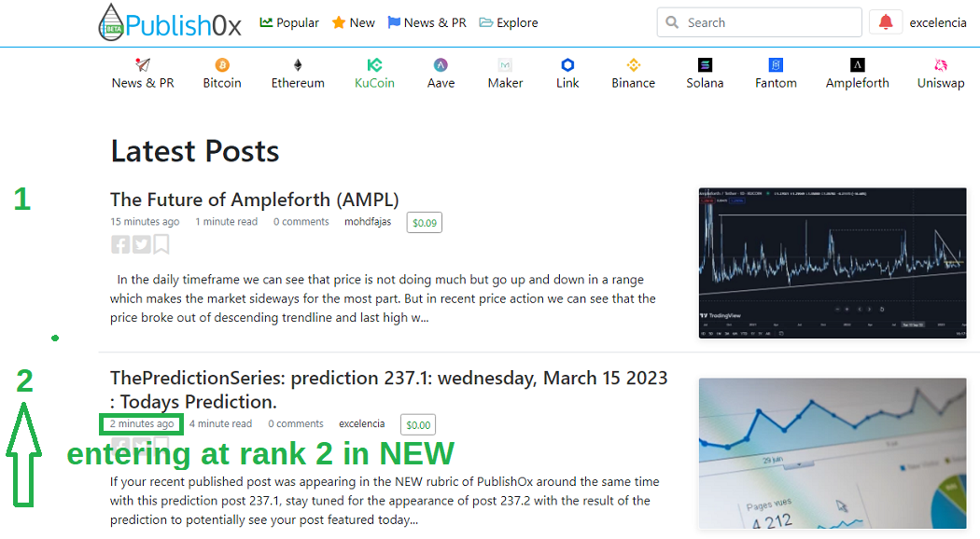Open comments of the prediction 237.1 post
This screenshot has width=980, height=539.
[x=296, y=423]
